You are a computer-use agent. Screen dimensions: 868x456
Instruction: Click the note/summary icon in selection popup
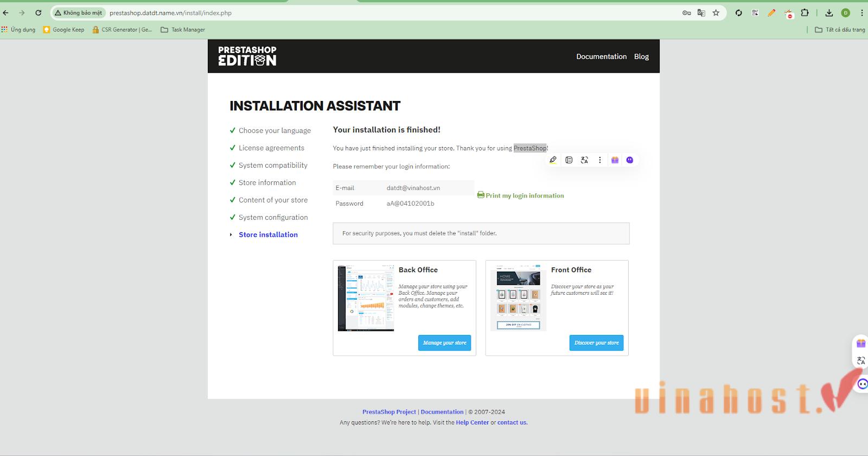tap(569, 160)
